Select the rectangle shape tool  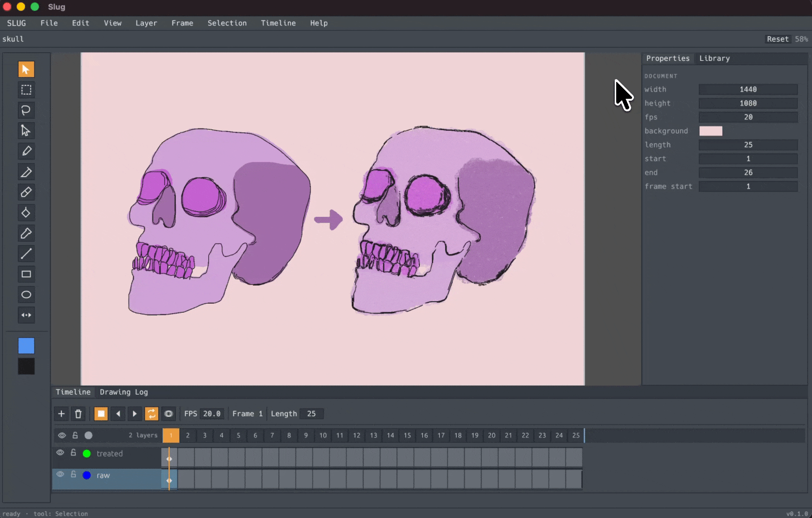coord(26,274)
